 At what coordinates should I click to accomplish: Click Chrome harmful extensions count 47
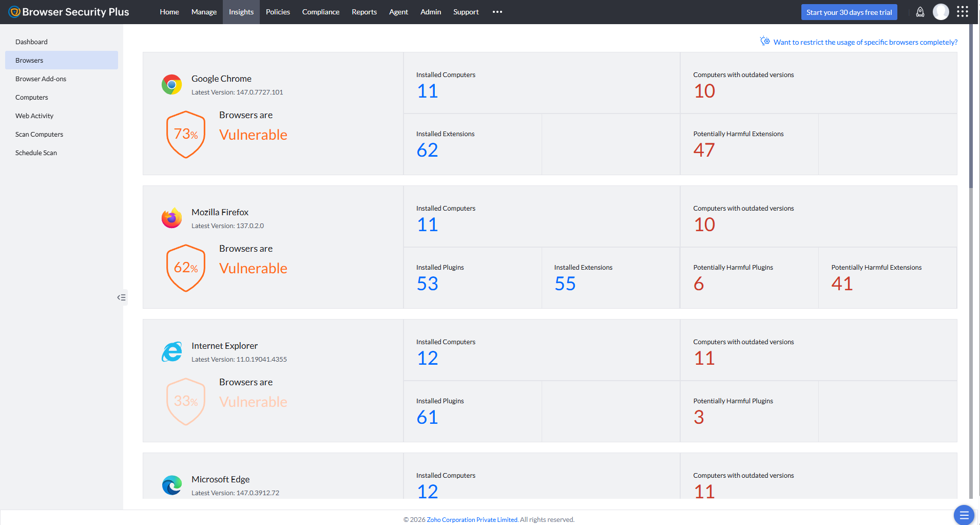tap(704, 150)
